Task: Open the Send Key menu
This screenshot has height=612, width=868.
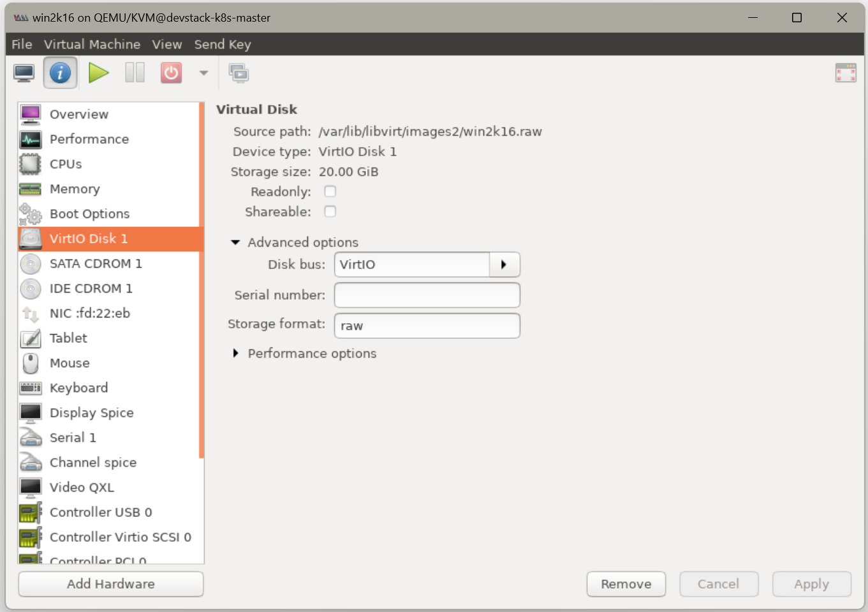Action: (223, 44)
